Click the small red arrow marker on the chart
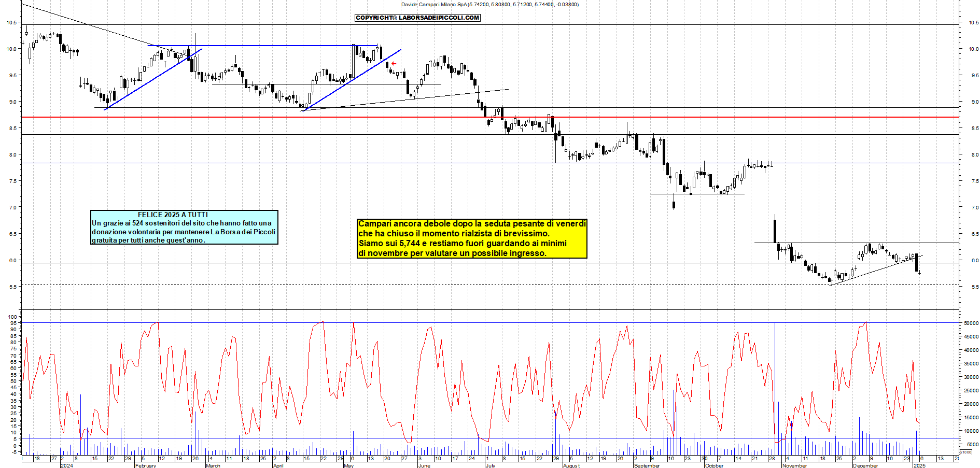Viewport: 980px width, 468px height. coord(394,64)
